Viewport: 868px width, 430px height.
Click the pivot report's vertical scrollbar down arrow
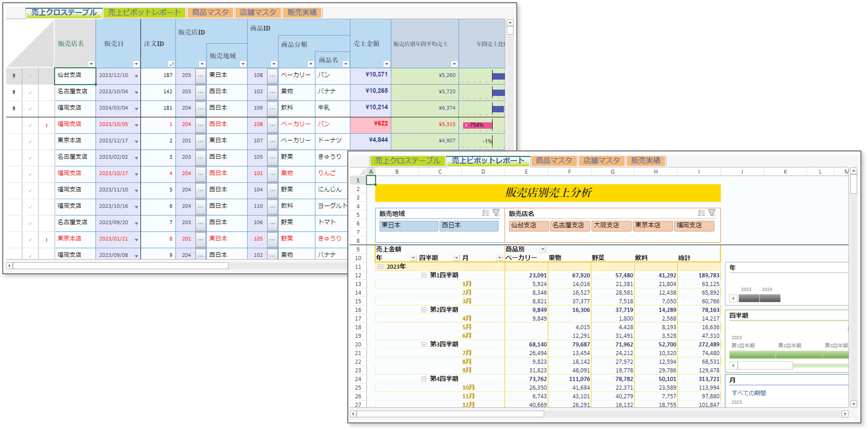(x=854, y=404)
